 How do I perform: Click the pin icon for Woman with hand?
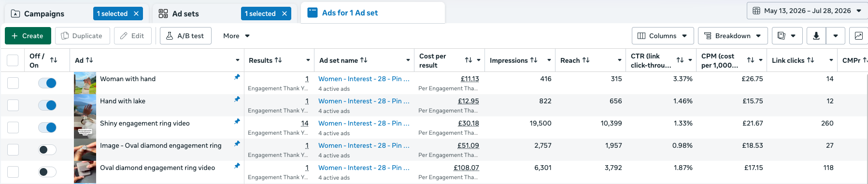coord(237,77)
